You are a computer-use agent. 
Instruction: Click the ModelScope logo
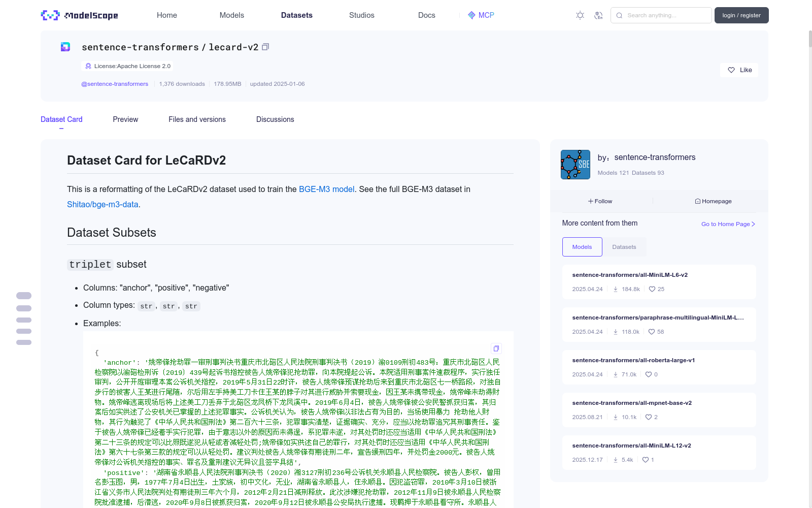[x=79, y=15]
